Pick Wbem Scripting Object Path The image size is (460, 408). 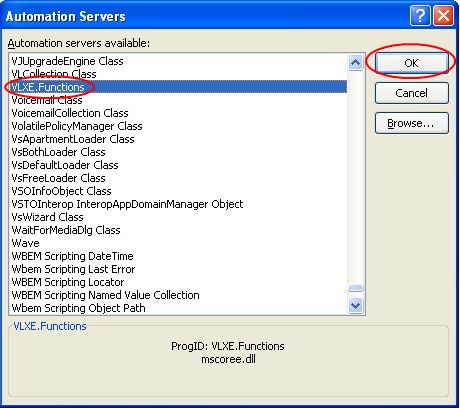78,308
